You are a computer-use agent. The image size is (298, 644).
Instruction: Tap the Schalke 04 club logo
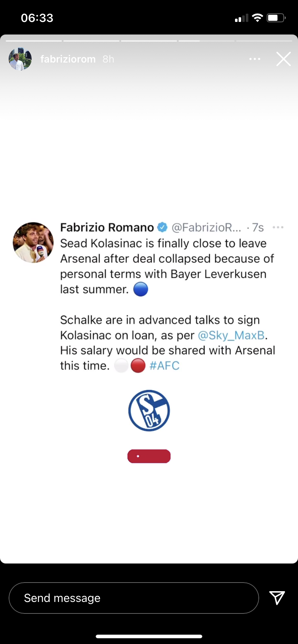pyautogui.click(x=149, y=410)
